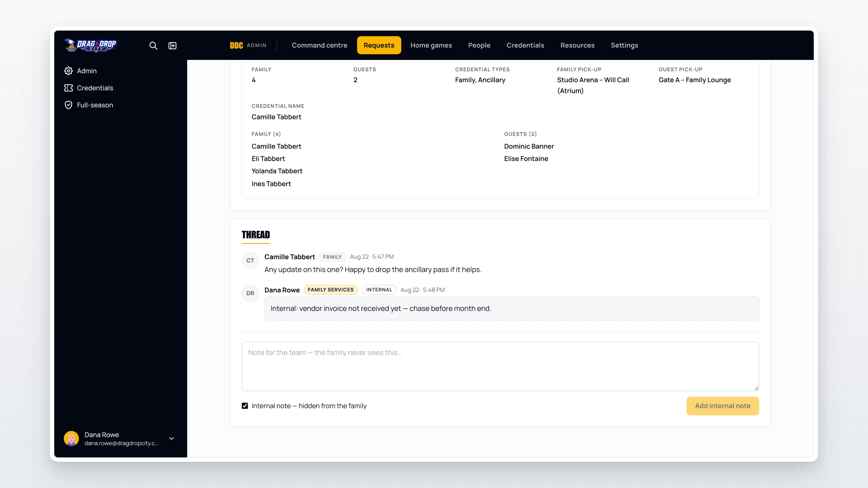The width and height of the screenshot is (868, 488).
Task: Uncheck Internal note hidden from family
Action: click(245, 406)
